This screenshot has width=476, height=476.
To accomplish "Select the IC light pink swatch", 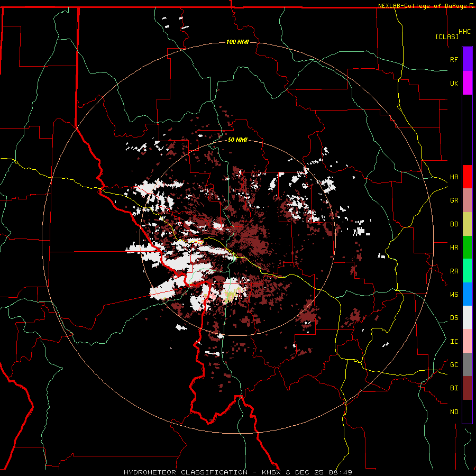I will click(x=467, y=341).
